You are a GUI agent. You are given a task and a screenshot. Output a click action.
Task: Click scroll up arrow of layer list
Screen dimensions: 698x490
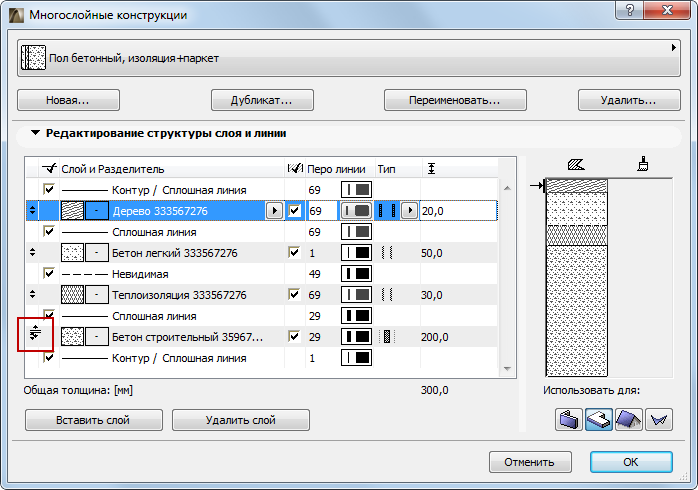pos(507,188)
